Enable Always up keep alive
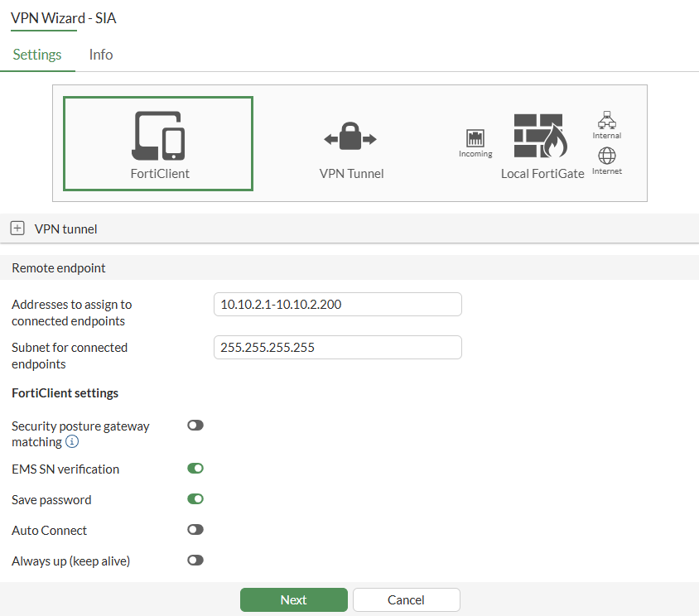Image resolution: width=699 pixels, height=616 pixels. [195, 560]
